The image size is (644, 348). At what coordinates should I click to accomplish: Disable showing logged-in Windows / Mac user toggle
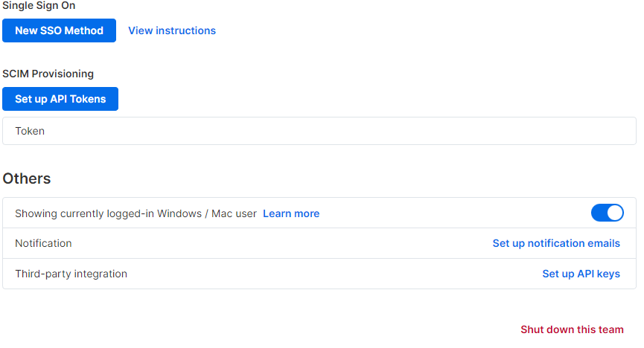click(607, 213)
